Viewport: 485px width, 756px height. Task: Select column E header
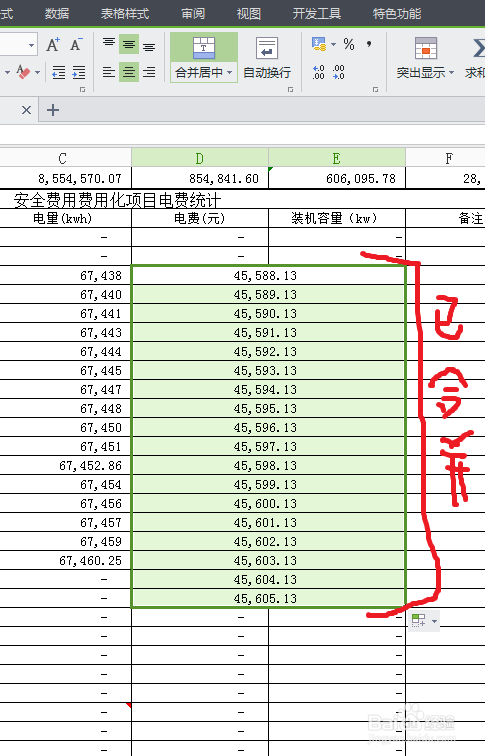[337, 158]
